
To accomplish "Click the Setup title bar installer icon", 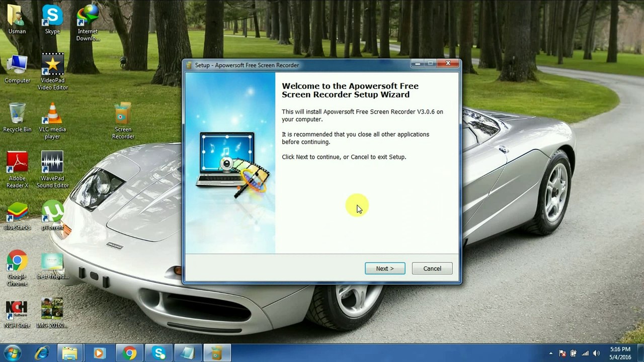I will click(189, 65).
